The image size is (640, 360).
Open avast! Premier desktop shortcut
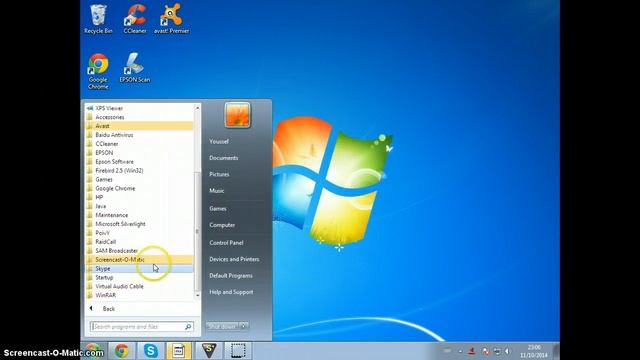pos(171,19)
